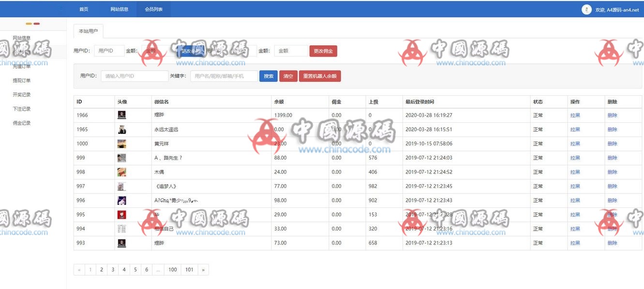
Task: Click the login time 2019-10-15 07:58:06
Action: [429, 144]
